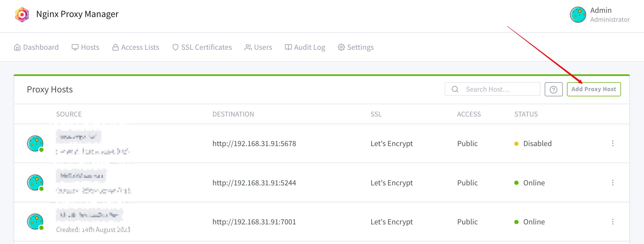Click avatar of the 5678 proxy host
The image size is (644, 244).
[35, 143]
